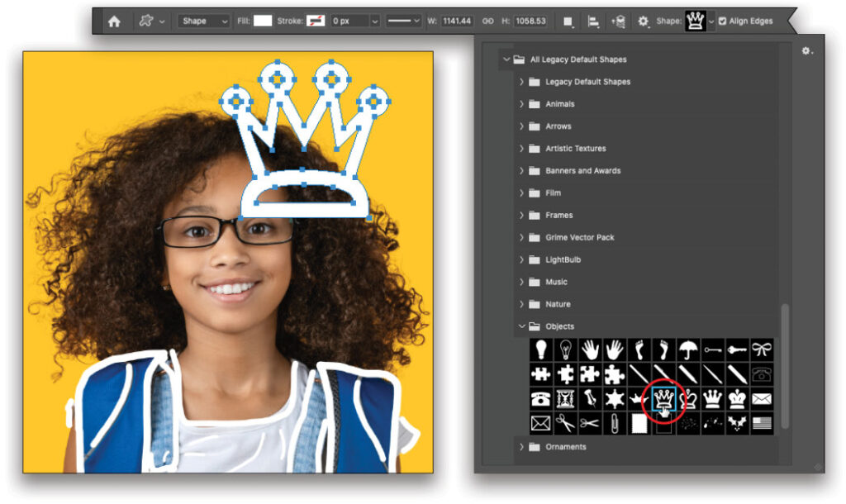Open the shape picker panel gear menu
This screenshot has width=846, height=504.
coord(806,50)
